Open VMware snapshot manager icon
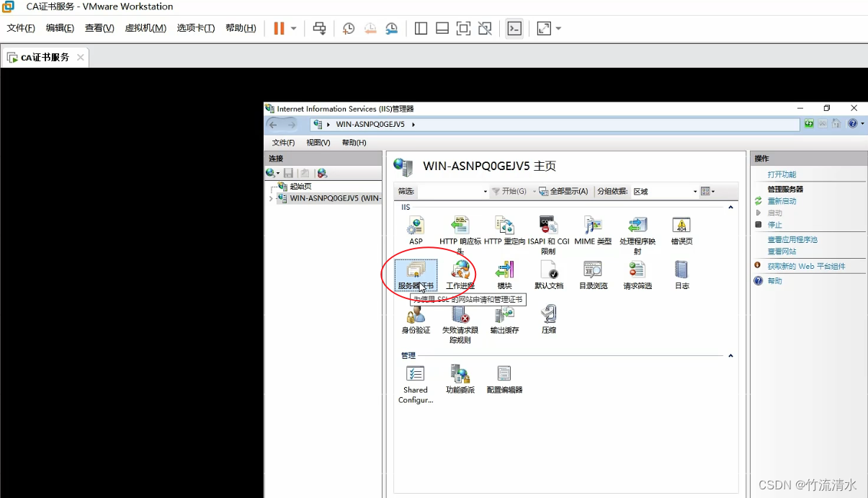 pos(391,28)
